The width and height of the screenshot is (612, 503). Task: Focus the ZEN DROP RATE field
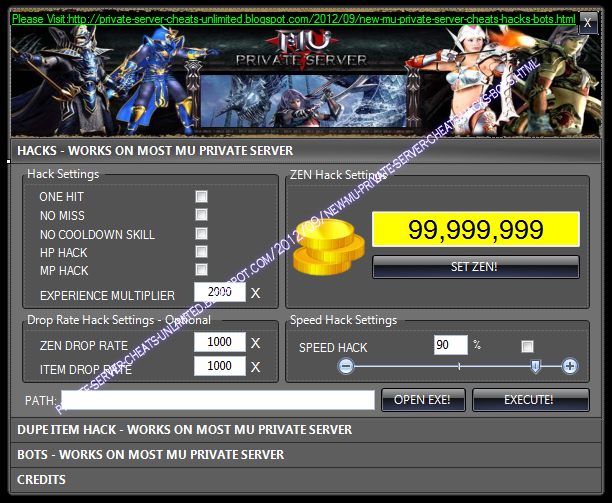pyautogui.click(x=220, y=342)
